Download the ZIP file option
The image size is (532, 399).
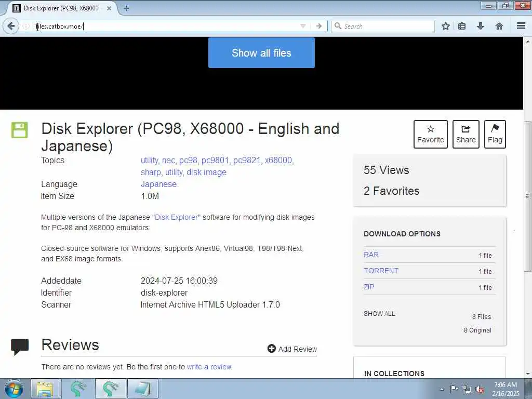[x=369, y=287]
